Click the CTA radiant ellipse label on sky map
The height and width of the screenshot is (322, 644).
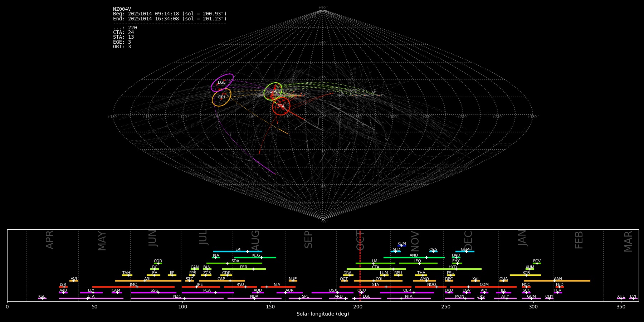pos(273,92)
